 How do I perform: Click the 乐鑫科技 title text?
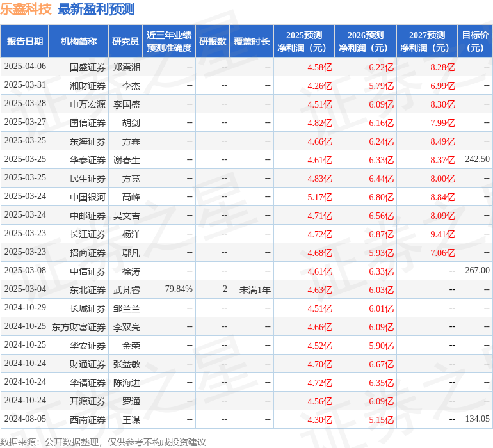(x=26, y=9)
